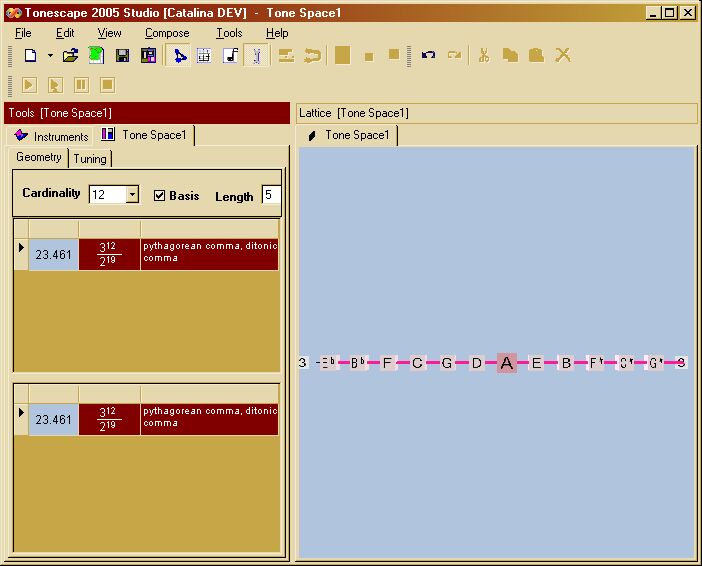Click the 23.461 cell in lower table
The height and width of the screenshot is (566, 702).
click(x=54, y=419)
